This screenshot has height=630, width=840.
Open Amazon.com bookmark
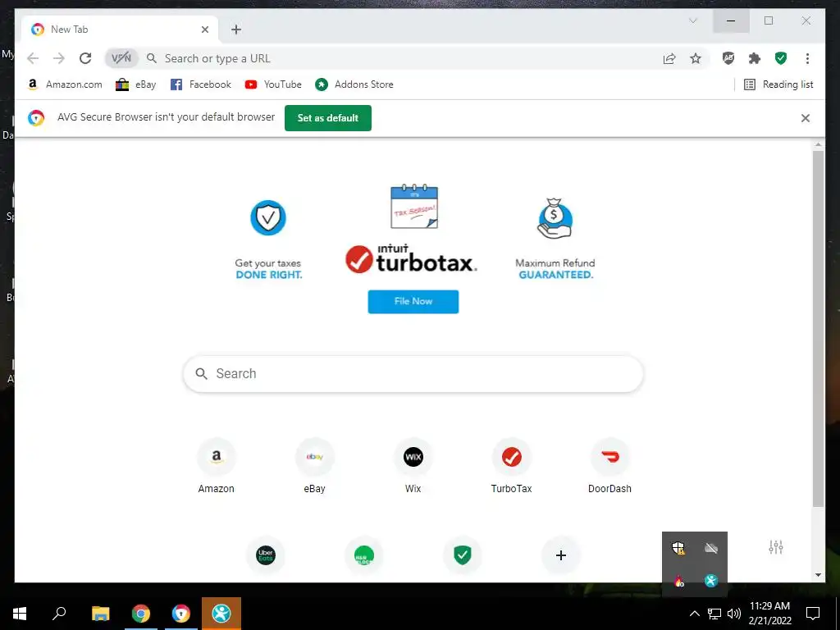[x=64, y=84]
